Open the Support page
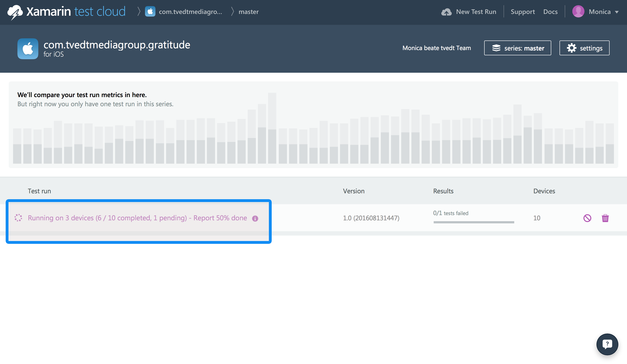Image resolution: width=627 pixels, height=364 pixels. click(x=523, y=12)
